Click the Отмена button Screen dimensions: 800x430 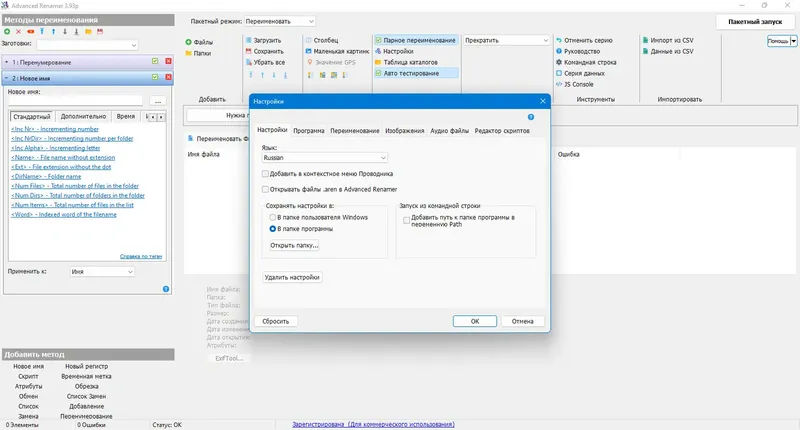(x=522, y=321)
